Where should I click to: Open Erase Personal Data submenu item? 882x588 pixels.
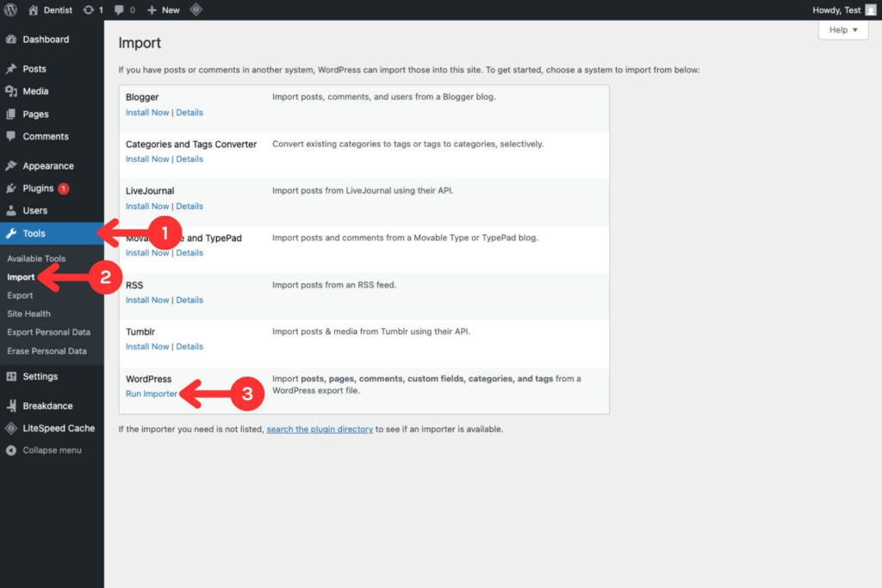pos(47,350)
